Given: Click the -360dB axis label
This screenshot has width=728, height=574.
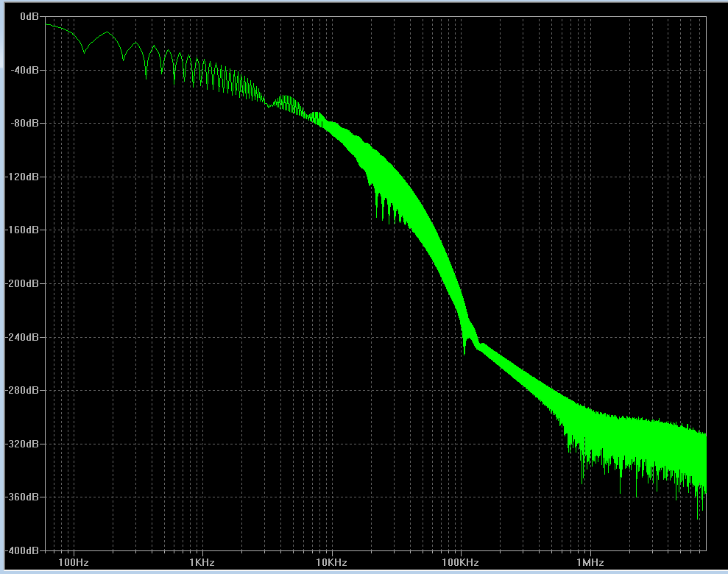Looking at the screenshot, I should point(22,497).
